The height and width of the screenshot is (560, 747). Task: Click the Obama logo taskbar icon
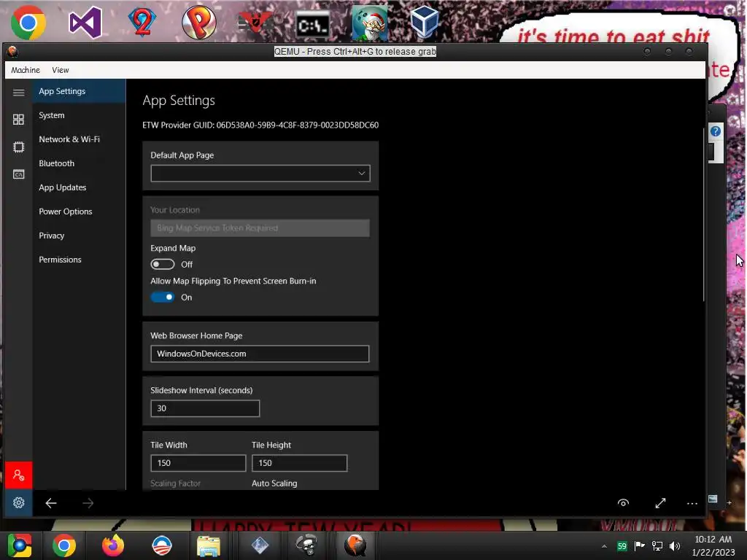(x=161, y=545)
